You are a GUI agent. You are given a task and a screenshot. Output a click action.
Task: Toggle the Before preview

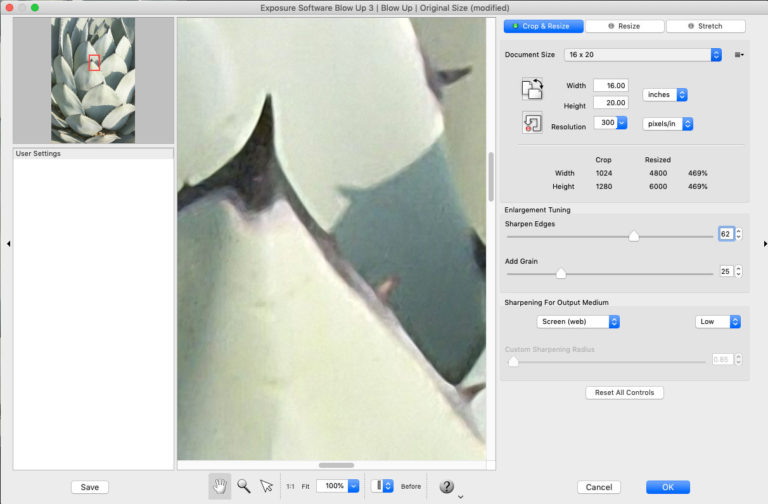[410, 486]
